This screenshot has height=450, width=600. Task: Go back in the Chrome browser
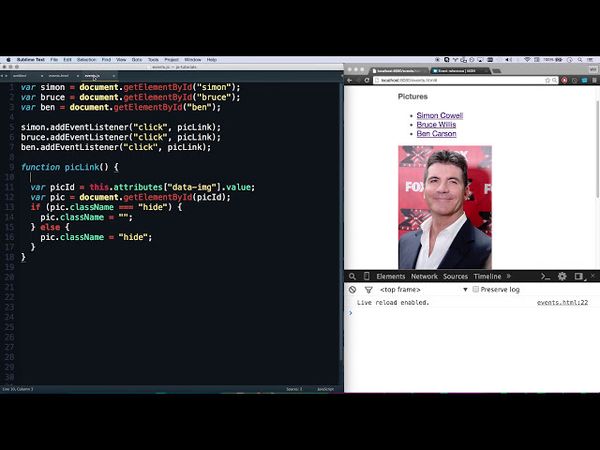[349, 80]
